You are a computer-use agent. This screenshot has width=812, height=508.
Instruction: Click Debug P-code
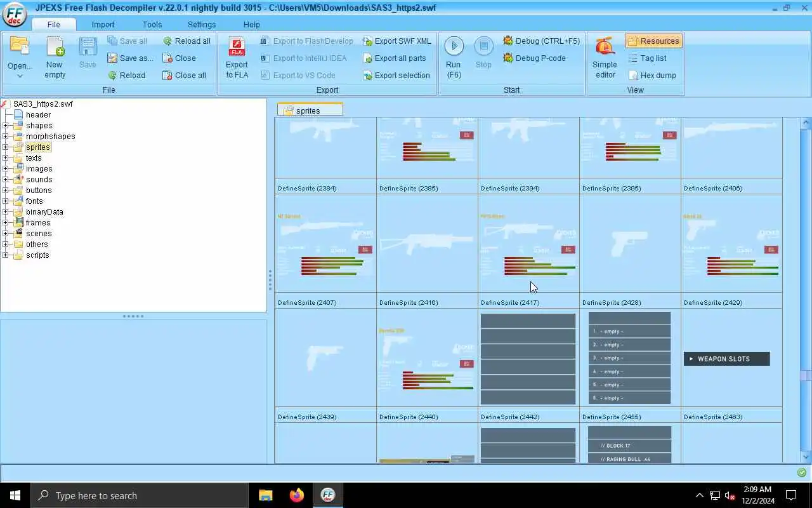coord(534,58)
